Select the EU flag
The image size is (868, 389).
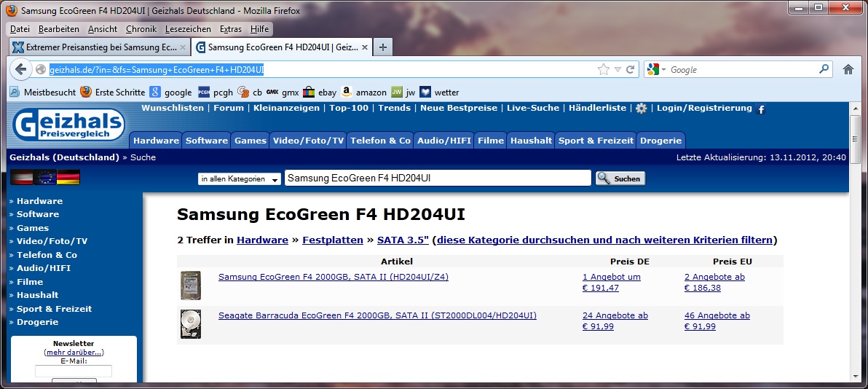[45, 177]
